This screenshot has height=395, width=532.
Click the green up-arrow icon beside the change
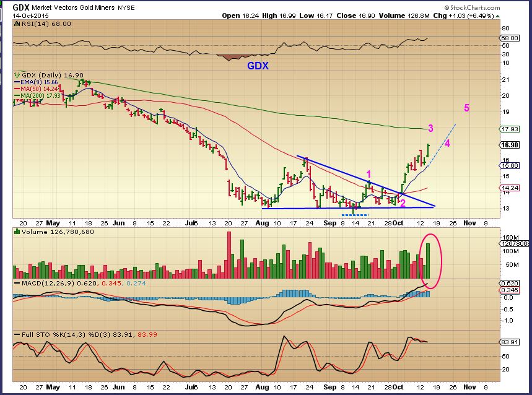497,16
